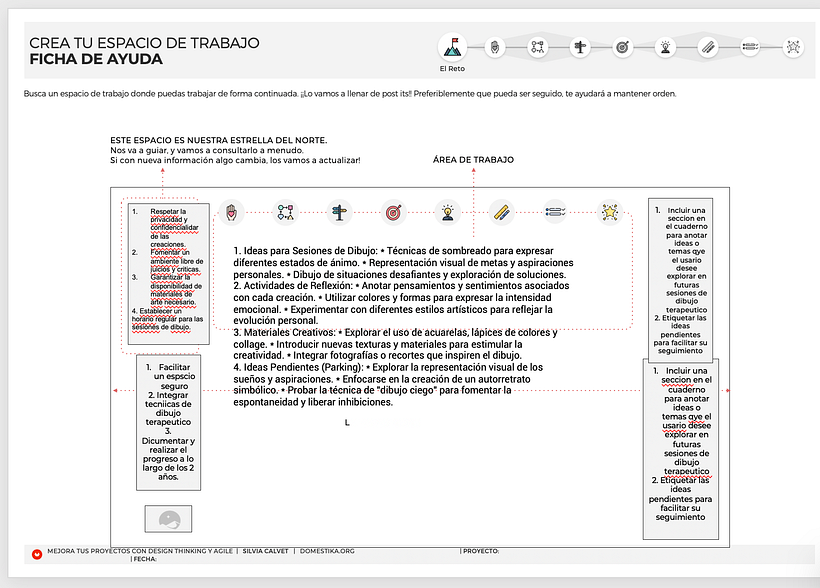Select the signpost step in the header progress bar
This screenshot has height=588, width=820.
tap(579, 48)
